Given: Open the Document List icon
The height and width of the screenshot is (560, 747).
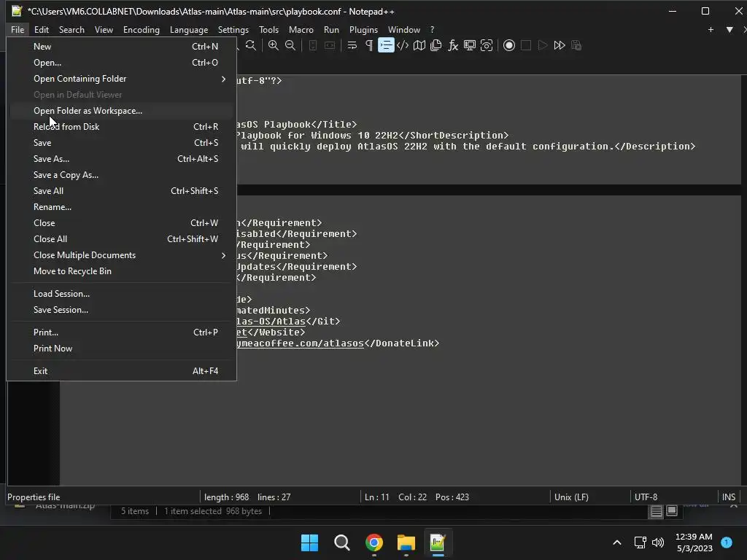Looking at the screenshot, I should pyautogui.click(x=436, y=45).
